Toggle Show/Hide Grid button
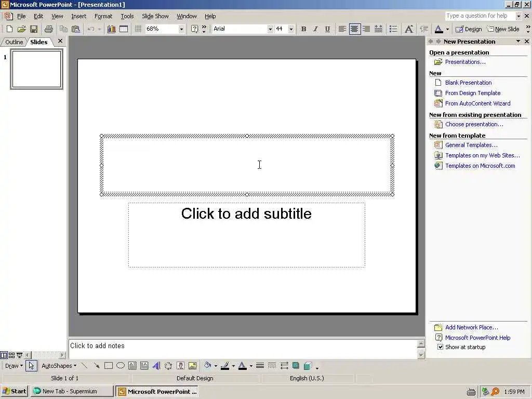 pos(138,29)
